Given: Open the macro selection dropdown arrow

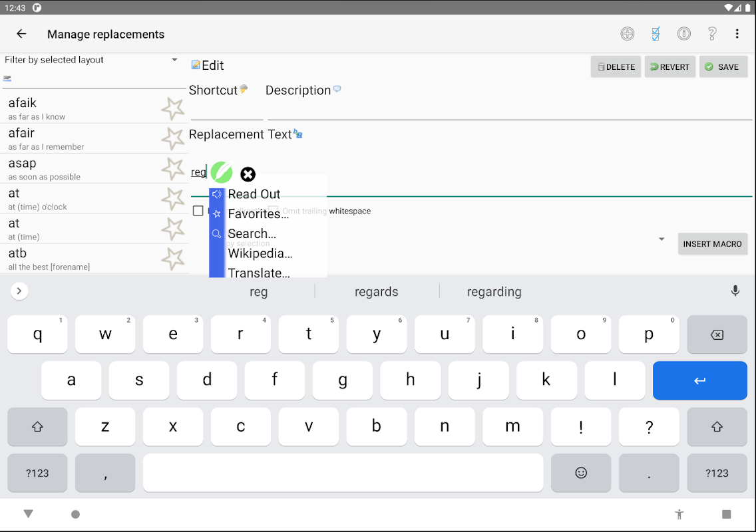Looking at the screenshot, I should coord(661,239).
